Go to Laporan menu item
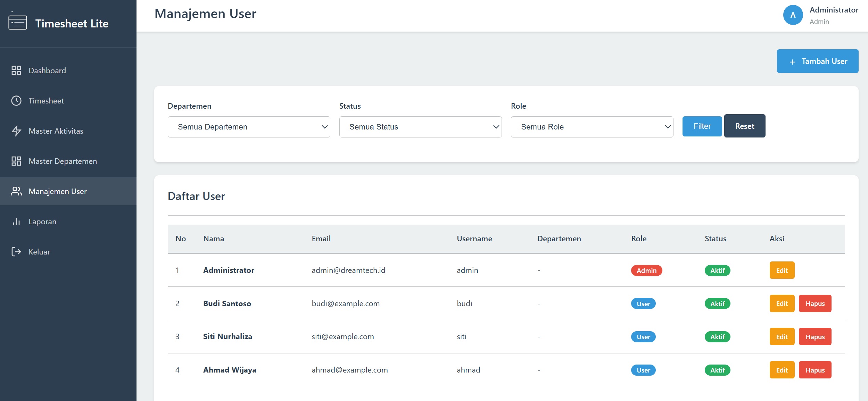This screenshot has height=401, width=868. pyautogui.click(x=42, y=222)
